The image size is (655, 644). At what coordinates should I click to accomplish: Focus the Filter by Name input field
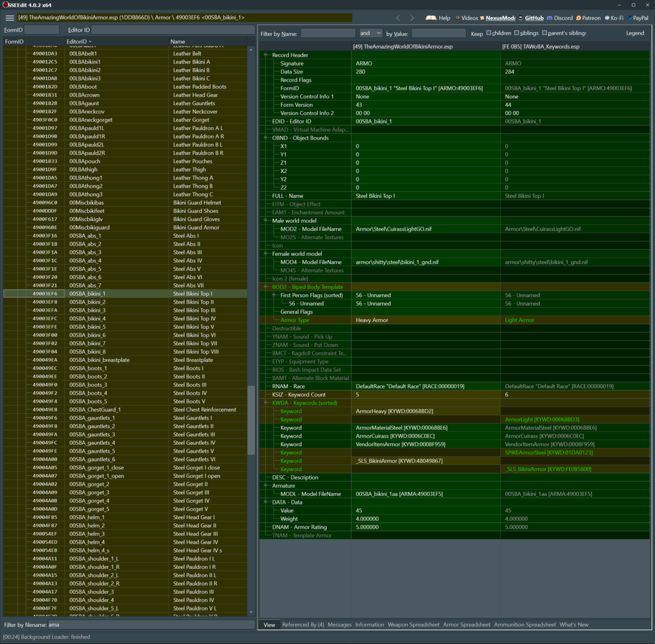(x=328, y=33)
